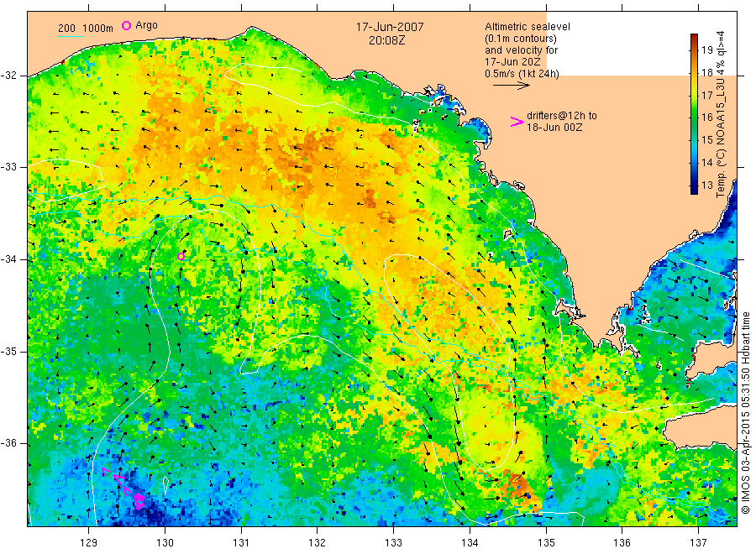Click the magenta drifter arrowhead in legend
This screenshot has width=756, height=554.
coord(517,122)
